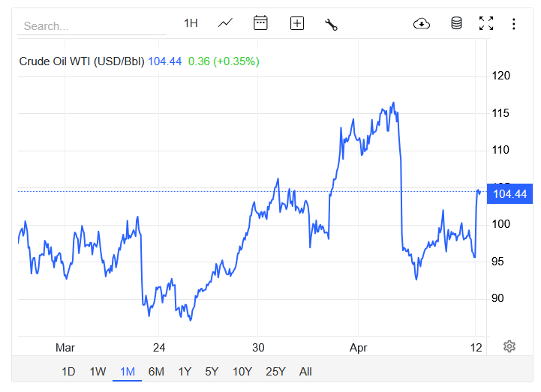The width and height of the screenshot is (541, 392).
Task: Open the 1H interval selector
Action: point(191,23)
